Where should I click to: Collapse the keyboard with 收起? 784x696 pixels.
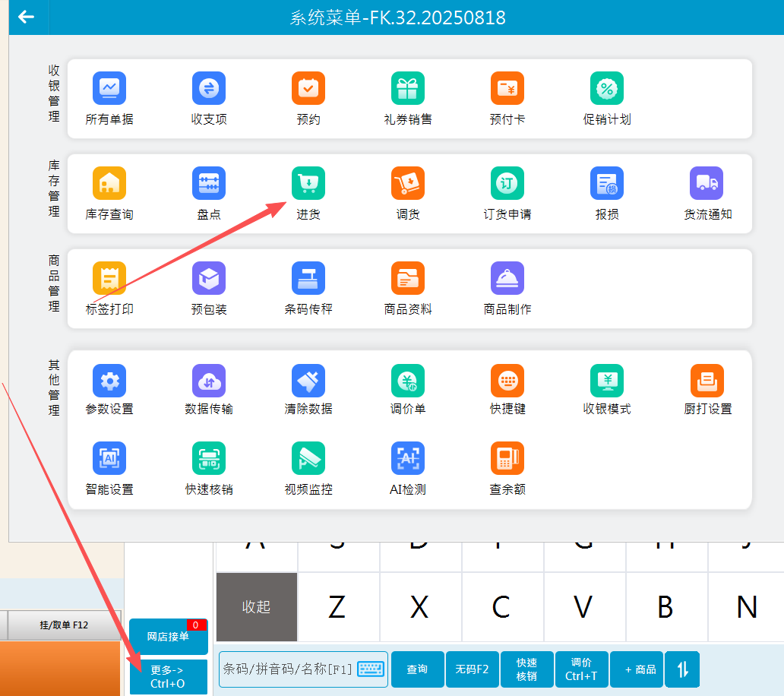(x=257, y=607)
